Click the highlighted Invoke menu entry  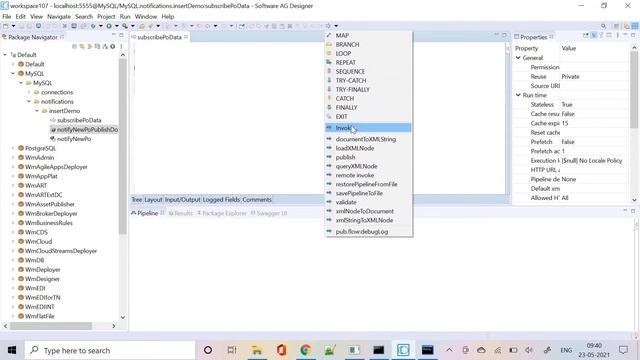369,128
